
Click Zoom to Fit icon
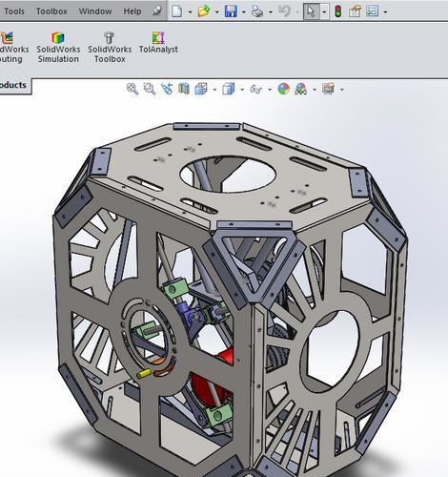click(132, 89)
